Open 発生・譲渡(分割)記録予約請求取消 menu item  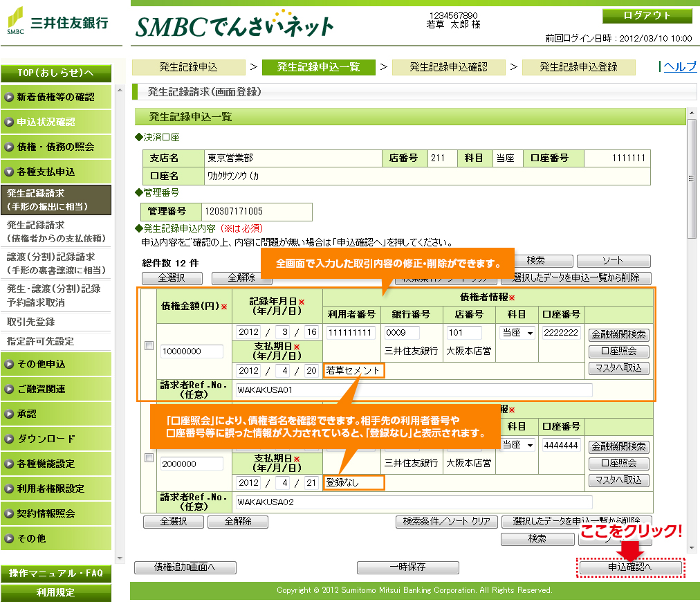[x=56, y=295]
